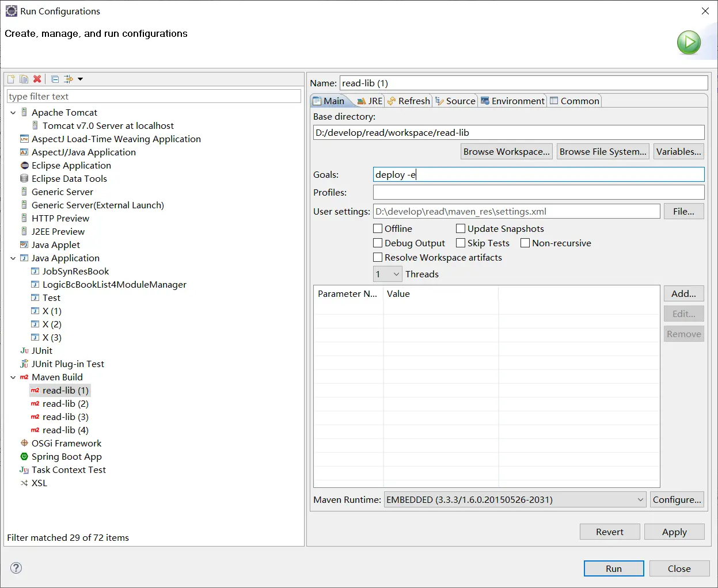Open the help question mark icon
This screenshot has width=718, height=588.
coord(16,568)
